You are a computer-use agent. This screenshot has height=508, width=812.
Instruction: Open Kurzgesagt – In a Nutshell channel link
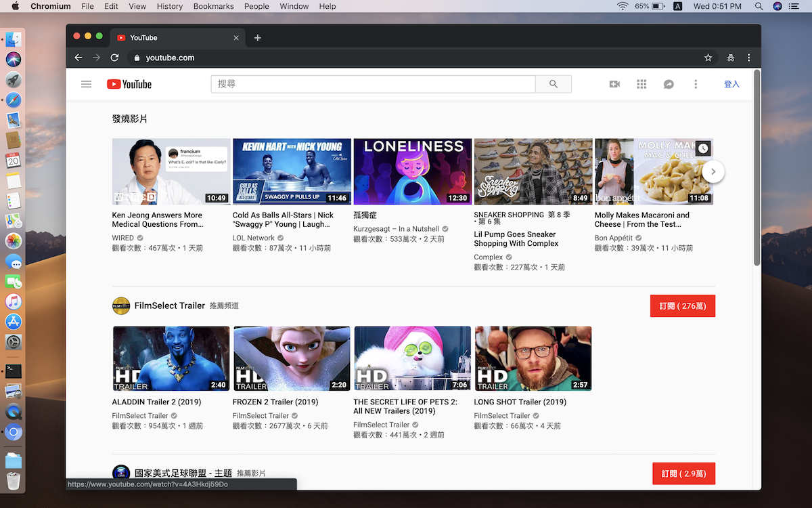point(396,229)
